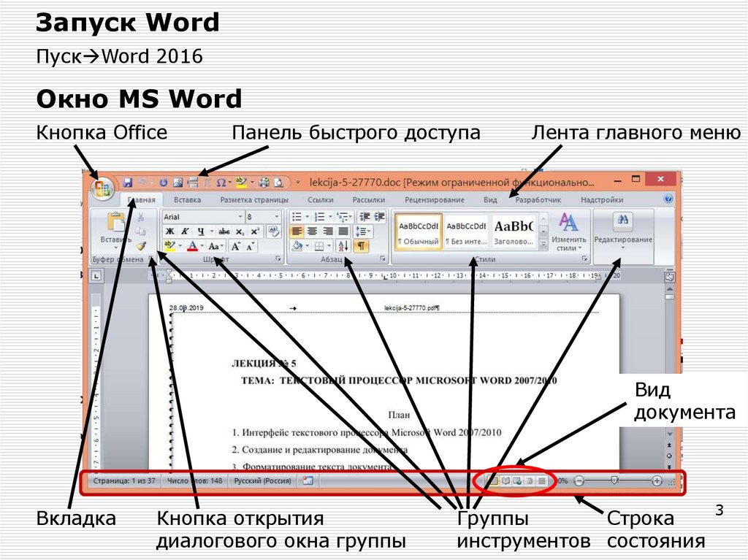The height and width of the screenshot is (560, 748).
Task: Click the Shrink Font icon
Action: pyautogui.click(x=251, y=246)
